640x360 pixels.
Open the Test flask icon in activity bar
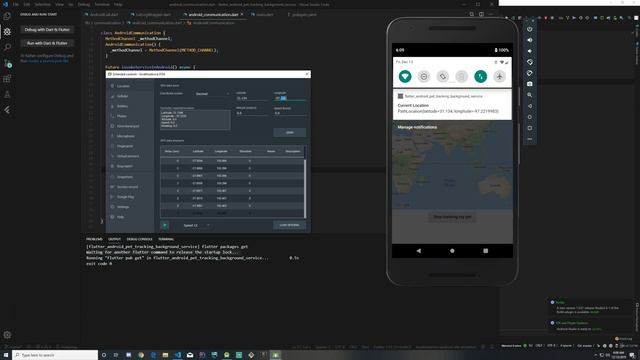[7, 94]
